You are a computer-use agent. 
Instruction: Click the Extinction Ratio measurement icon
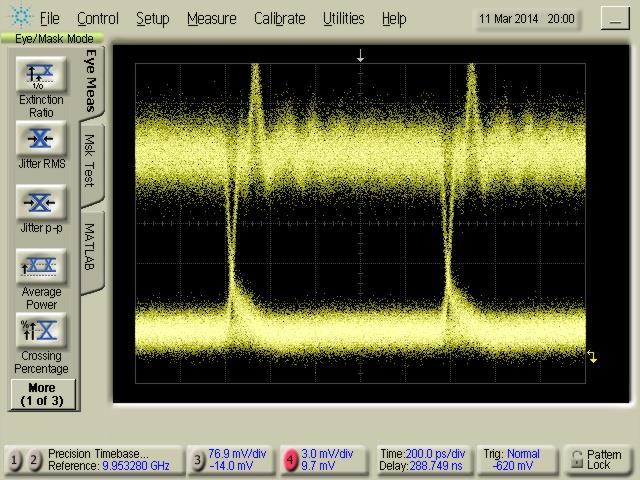(x=41, y=74)
